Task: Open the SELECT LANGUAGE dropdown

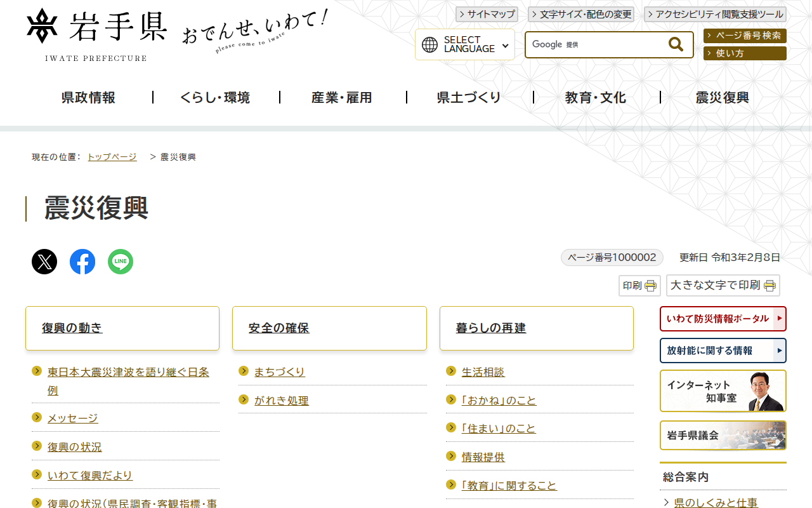Action: coord(465,44)
